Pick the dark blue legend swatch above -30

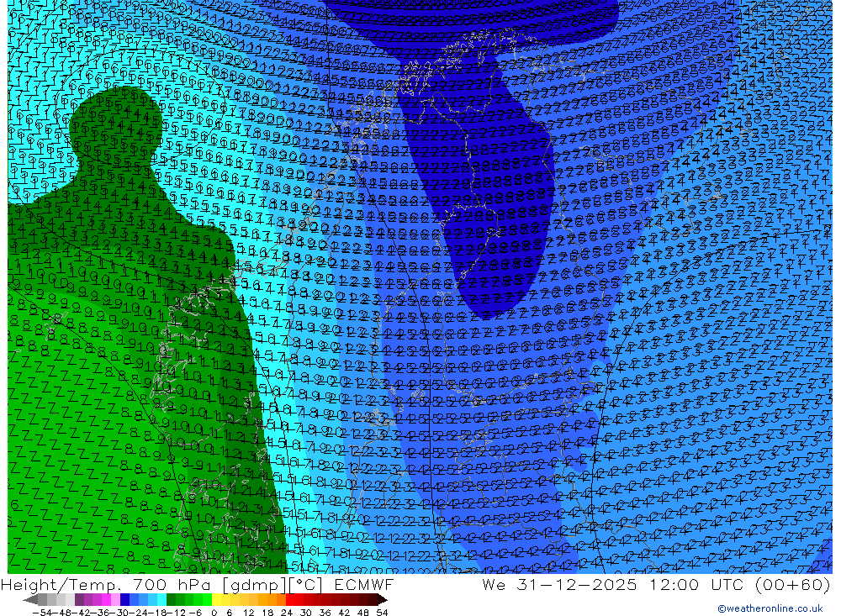[124, 599]
